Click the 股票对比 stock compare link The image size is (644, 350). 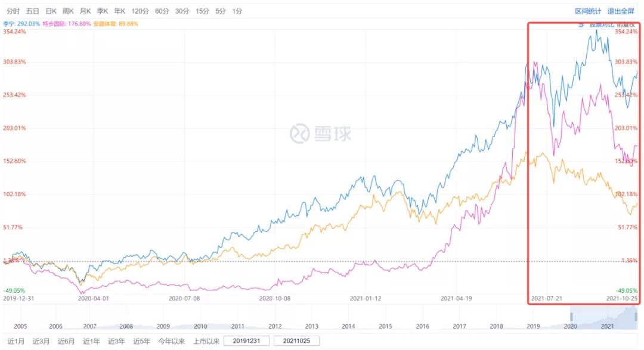(x=602, y=24)
